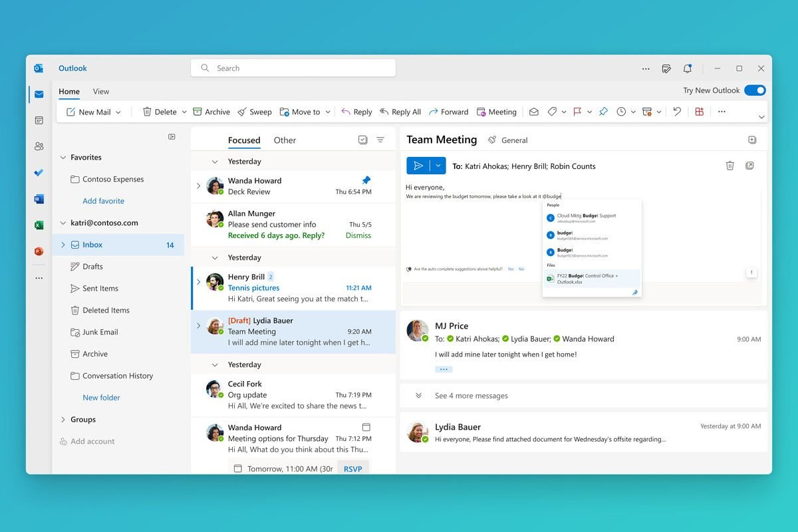Open reading pane add-in icon top right
The width and height of the screenshot is (798, 532).
(x=752, y=140)
